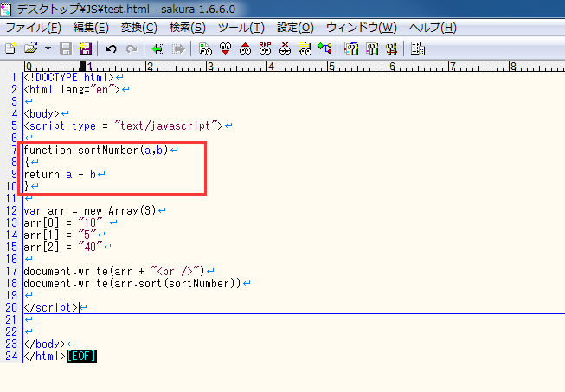
Task: Open the 変換(C) menu
Action: coord(138,28)
